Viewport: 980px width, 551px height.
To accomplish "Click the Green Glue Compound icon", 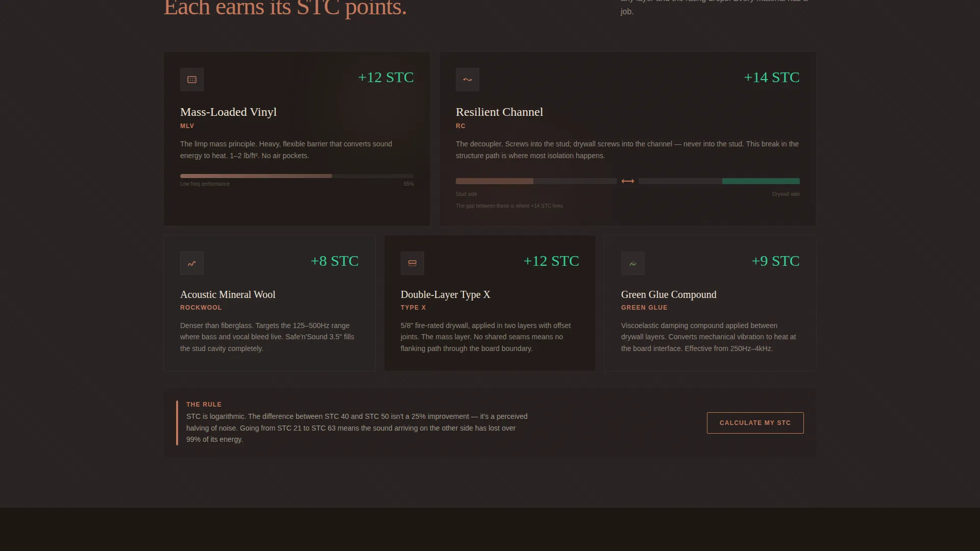I will 633,263.
